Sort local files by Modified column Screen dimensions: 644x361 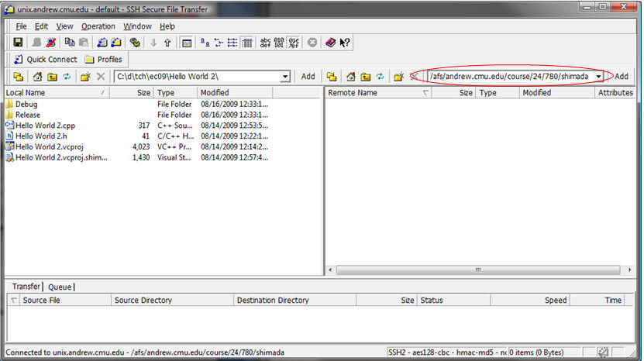[235, 93]
